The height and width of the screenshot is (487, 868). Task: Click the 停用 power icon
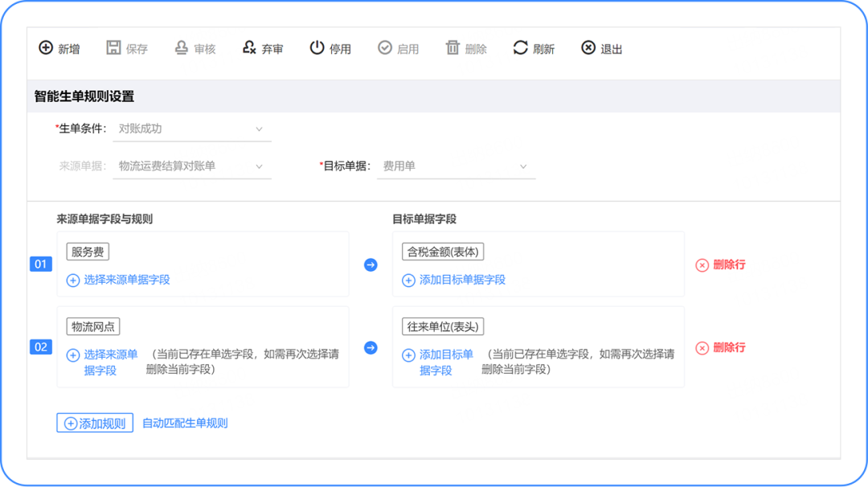(x=317, y=47)
